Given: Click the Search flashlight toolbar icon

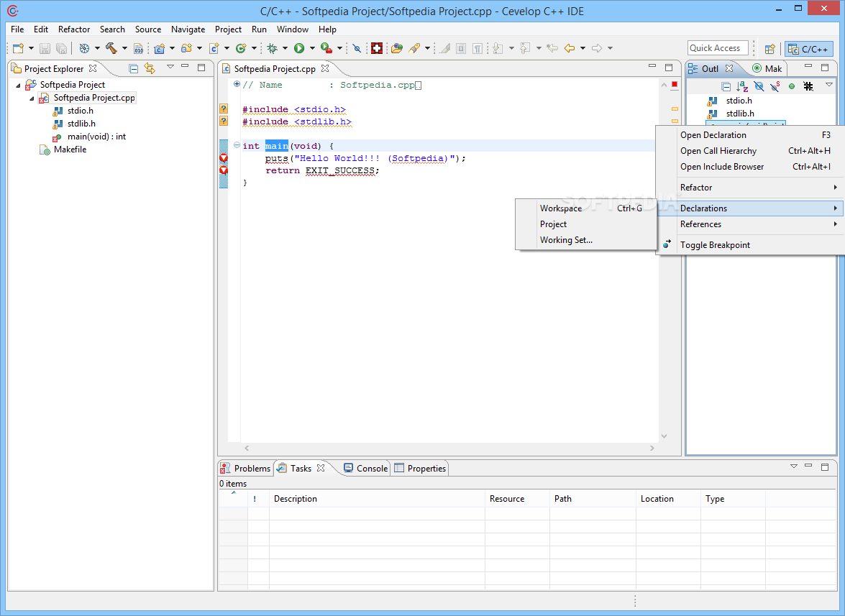Looking at the screenshot, I should [x=414, y=48].
